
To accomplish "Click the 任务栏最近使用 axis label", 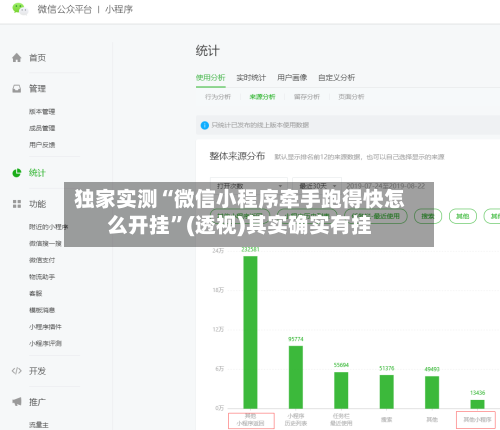I will (341, 419).
